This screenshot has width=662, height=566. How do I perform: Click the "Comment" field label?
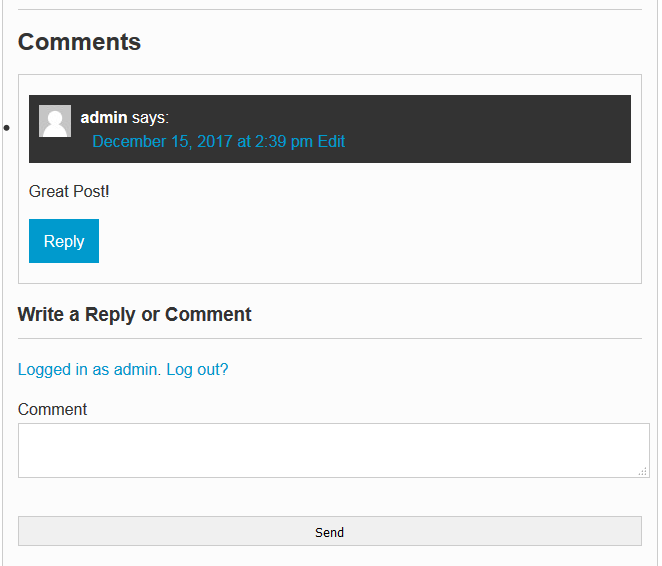click(52, 409)
